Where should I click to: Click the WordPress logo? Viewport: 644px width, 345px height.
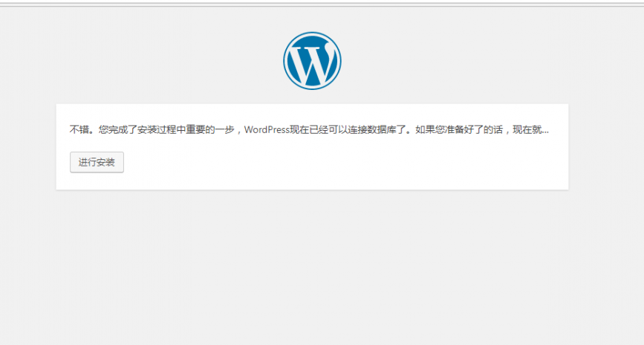point(312,61)
